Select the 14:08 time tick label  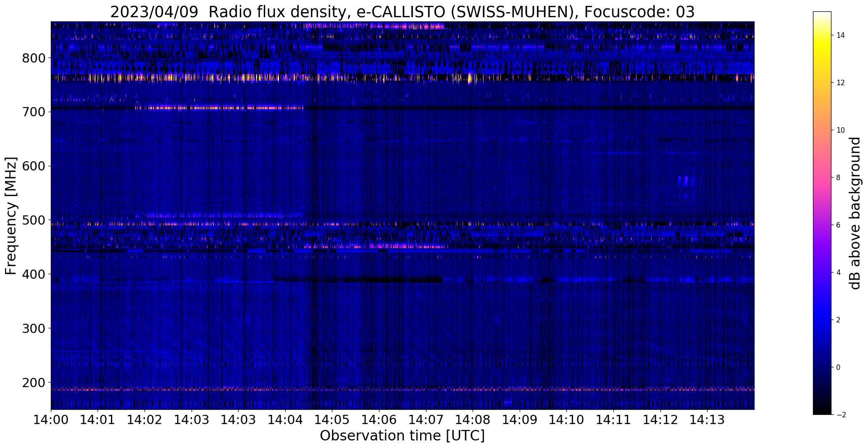pyautogui.click(x=473, y=419)
